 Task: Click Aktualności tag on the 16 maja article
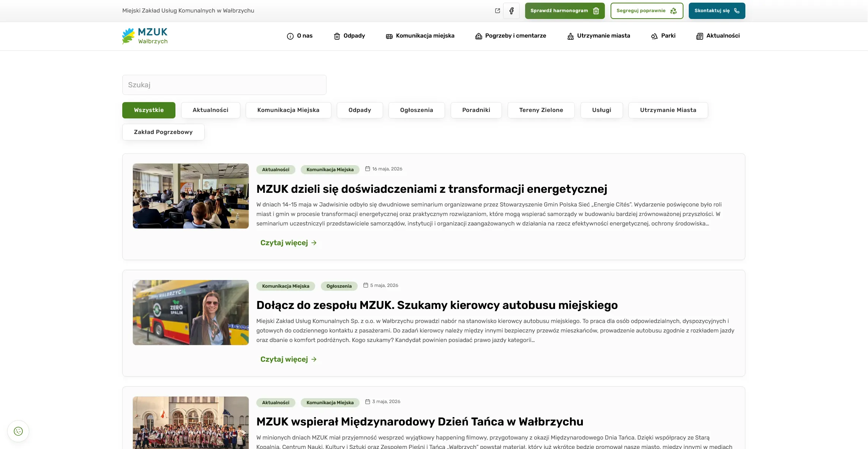276,170
